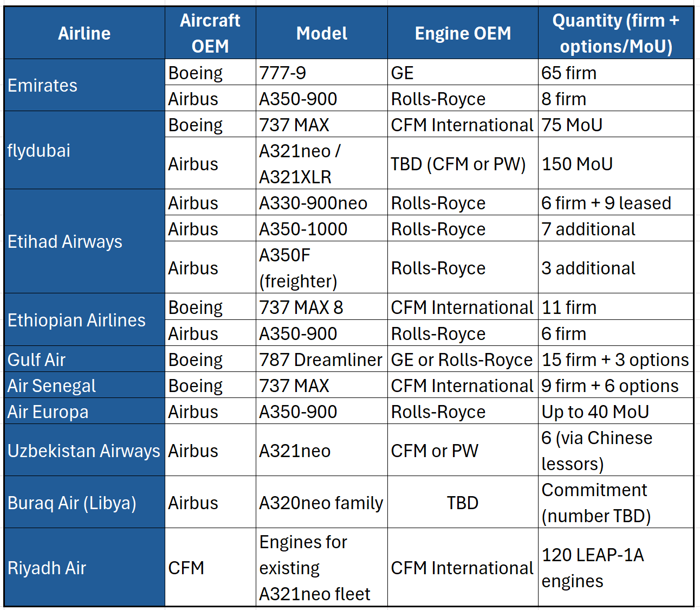Click the Quantity (firm + options/MoU) header

click(x=615, y=33)
